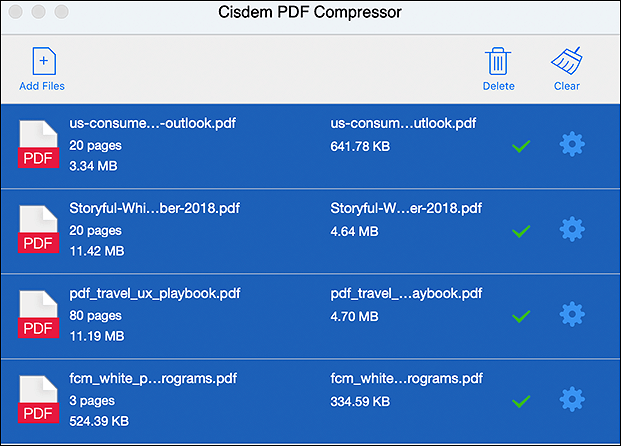
Task: Click output file fcm_white…rograms.pdf
Action: point(407,379)
